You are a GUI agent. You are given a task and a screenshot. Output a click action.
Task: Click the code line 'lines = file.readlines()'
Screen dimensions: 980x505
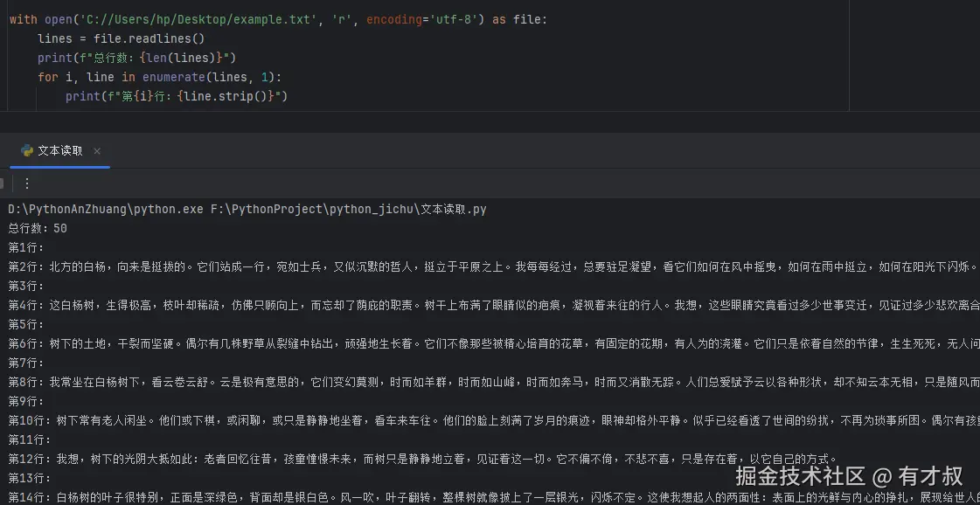point(122,38)
